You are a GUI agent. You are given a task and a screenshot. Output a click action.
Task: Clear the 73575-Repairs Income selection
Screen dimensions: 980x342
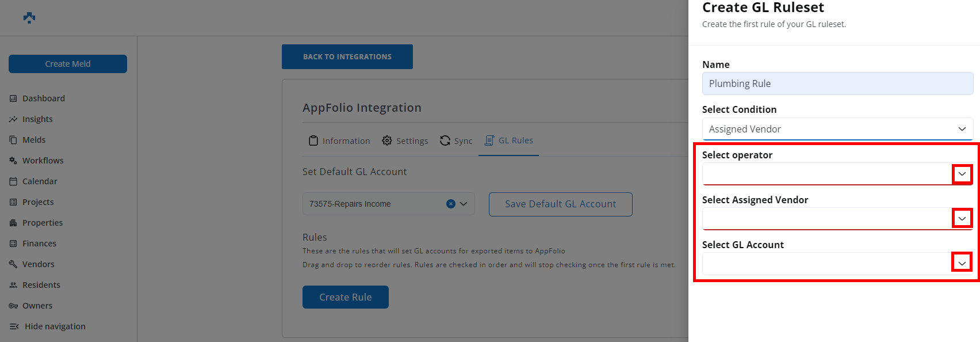point(451,204)
